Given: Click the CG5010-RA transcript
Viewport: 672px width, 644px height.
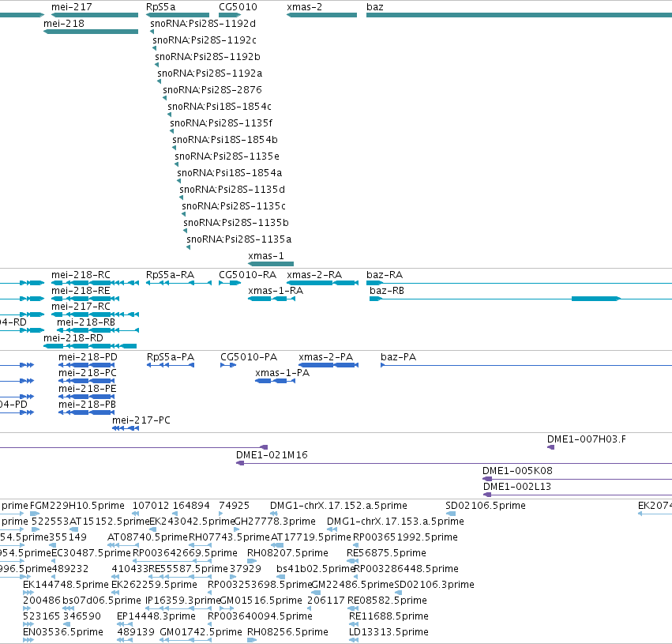Looking at the screenshot, I should click(230, 283).
